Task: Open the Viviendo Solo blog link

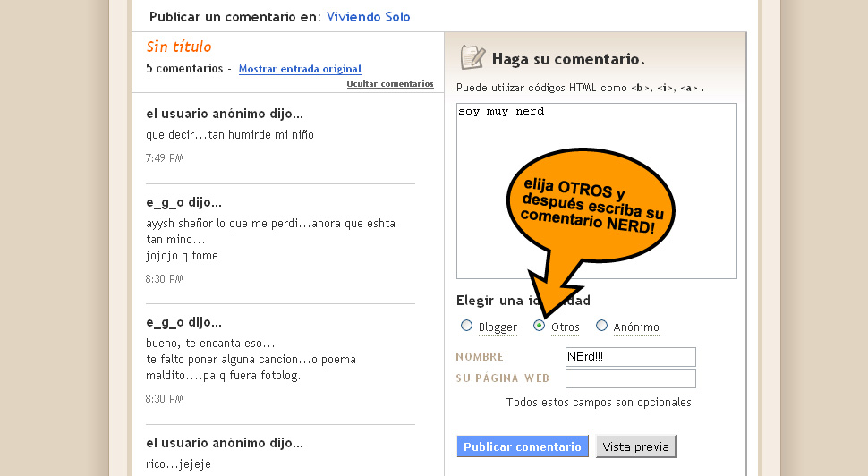Action: (368, 17)
